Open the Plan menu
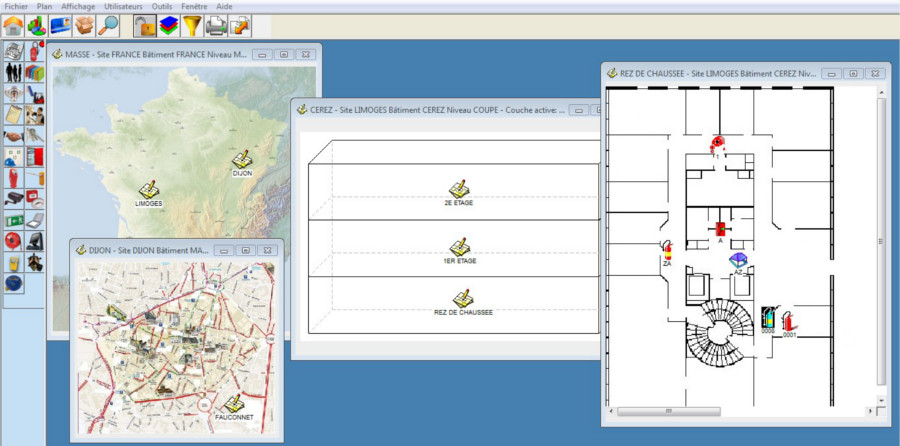 [44, 5]
